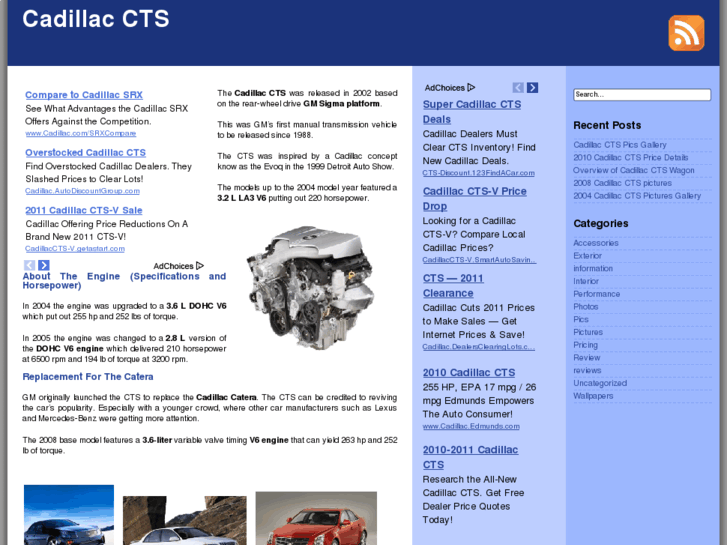Open the Photos category
Screen dimensions: 727x545
(x=586, y=307)
